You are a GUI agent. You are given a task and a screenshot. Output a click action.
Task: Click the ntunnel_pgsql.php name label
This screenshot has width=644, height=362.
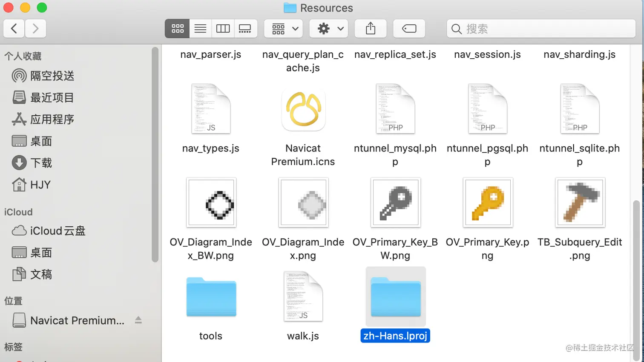[488, 155]
